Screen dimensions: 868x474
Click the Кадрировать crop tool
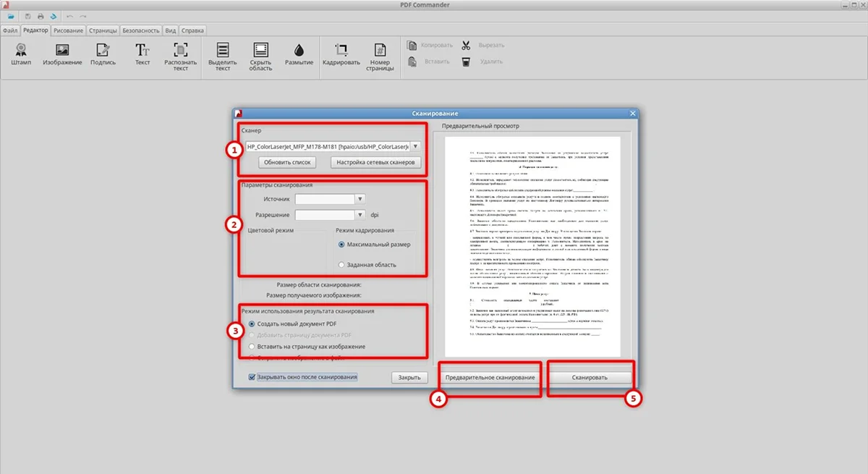pos(341,51)
